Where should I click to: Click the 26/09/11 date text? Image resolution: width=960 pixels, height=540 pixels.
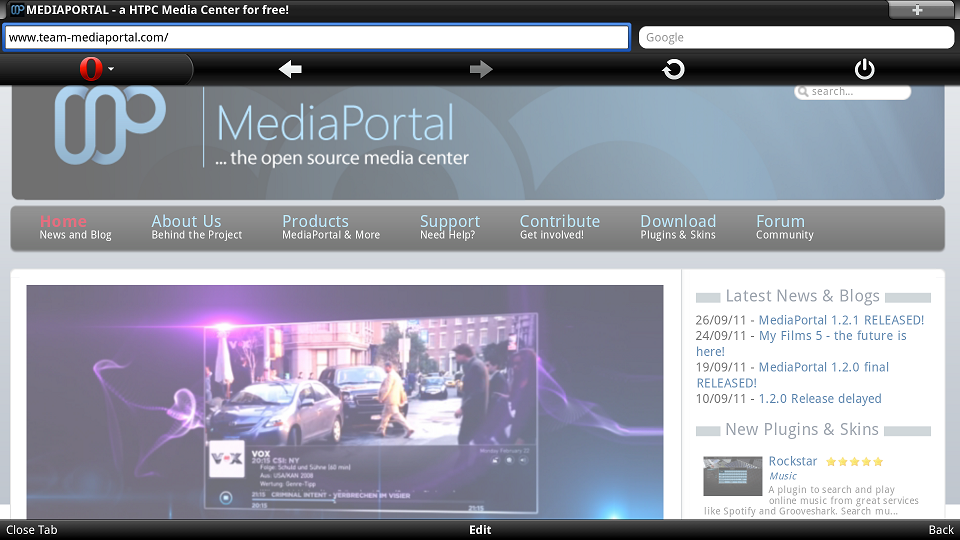721,320
